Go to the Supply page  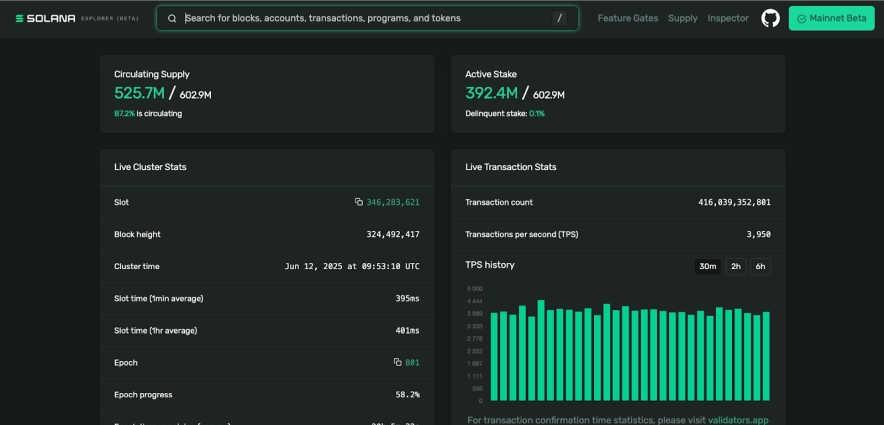[682, 18]
